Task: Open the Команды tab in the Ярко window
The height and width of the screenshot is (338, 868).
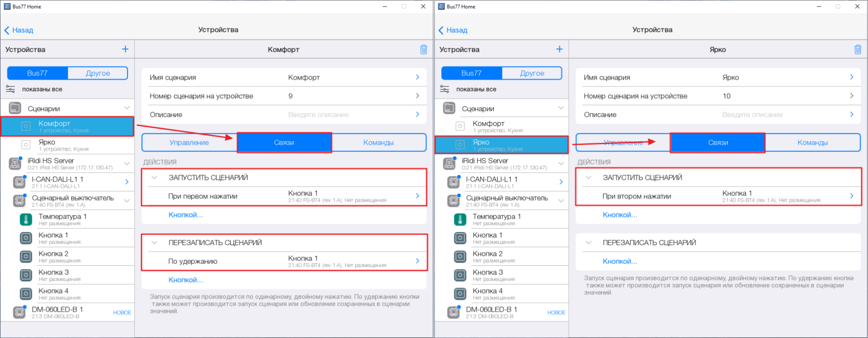Action: point(812,142)
